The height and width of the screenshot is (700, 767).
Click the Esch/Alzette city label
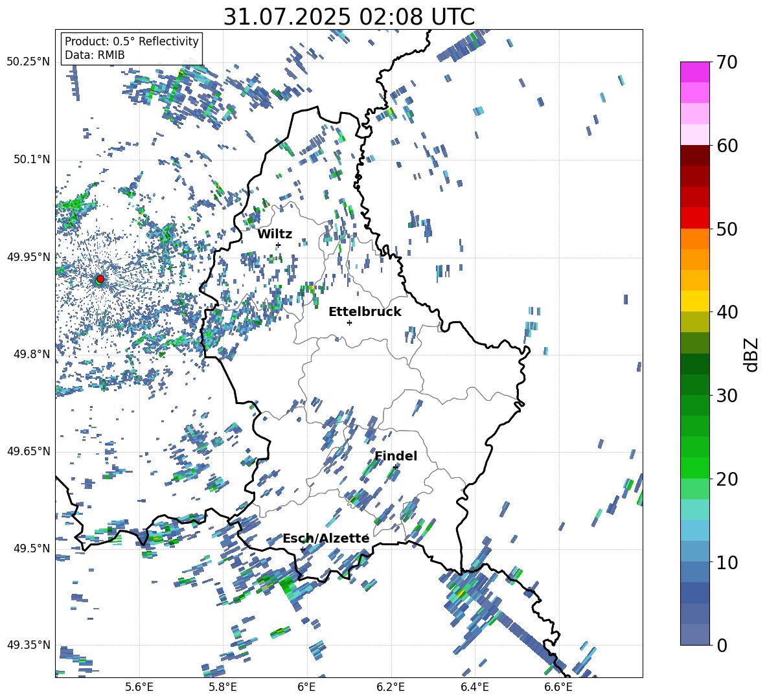[x=326, y=539]
